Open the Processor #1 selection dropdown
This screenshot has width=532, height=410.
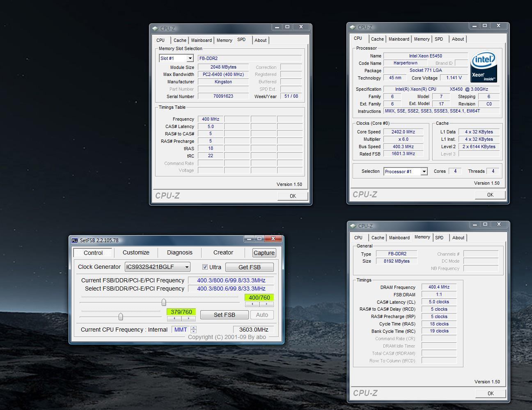[x=424, y=172]
